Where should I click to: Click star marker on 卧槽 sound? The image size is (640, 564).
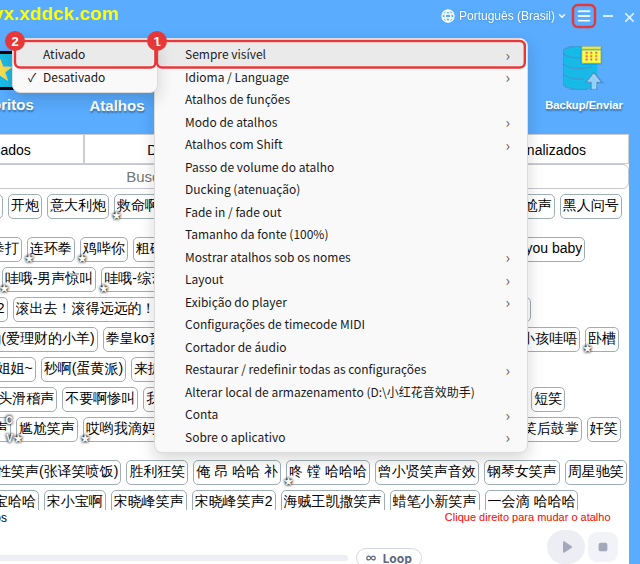tap(587, 349)
